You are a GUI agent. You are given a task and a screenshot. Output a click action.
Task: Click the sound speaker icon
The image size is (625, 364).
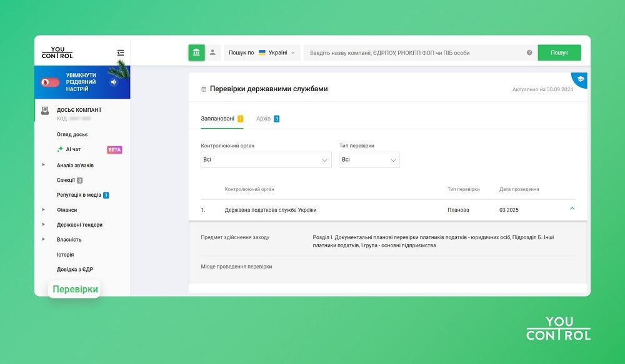114,82
